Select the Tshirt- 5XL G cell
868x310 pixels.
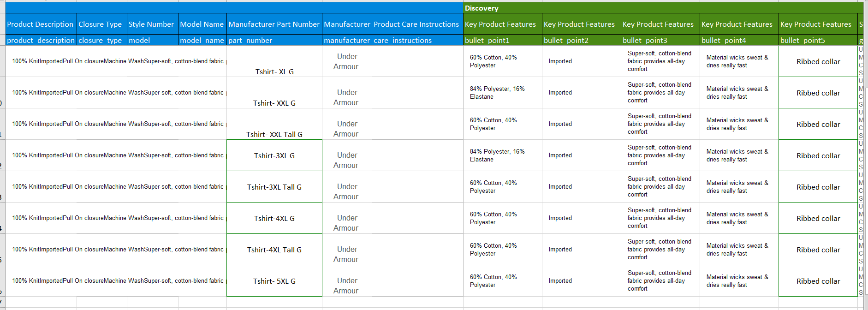[x=274, y=281]
